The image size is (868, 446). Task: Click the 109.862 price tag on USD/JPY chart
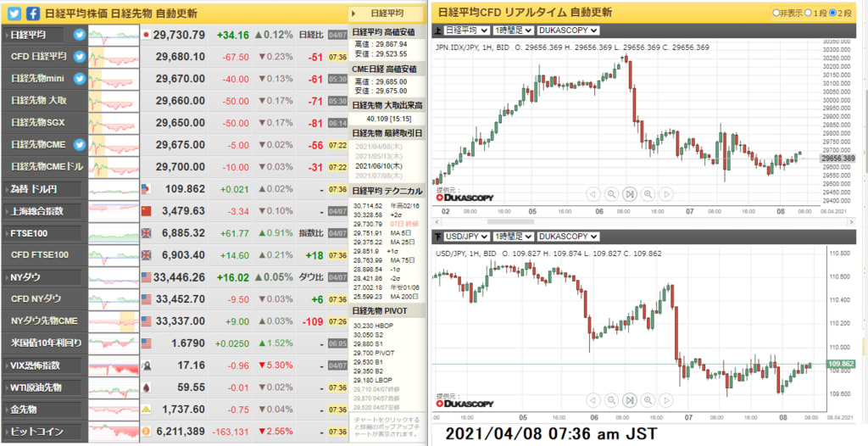click(840, 364)
